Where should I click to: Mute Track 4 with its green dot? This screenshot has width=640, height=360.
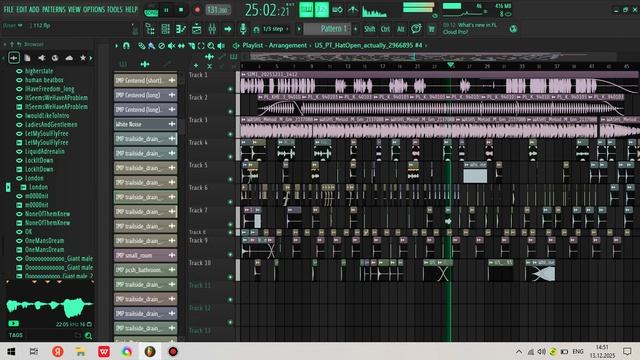230,156
